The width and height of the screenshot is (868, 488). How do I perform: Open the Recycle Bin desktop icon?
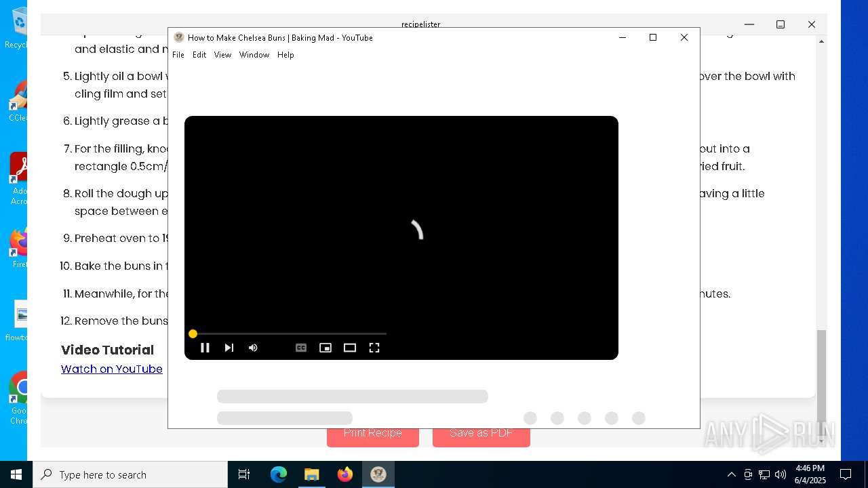(18, 27)
